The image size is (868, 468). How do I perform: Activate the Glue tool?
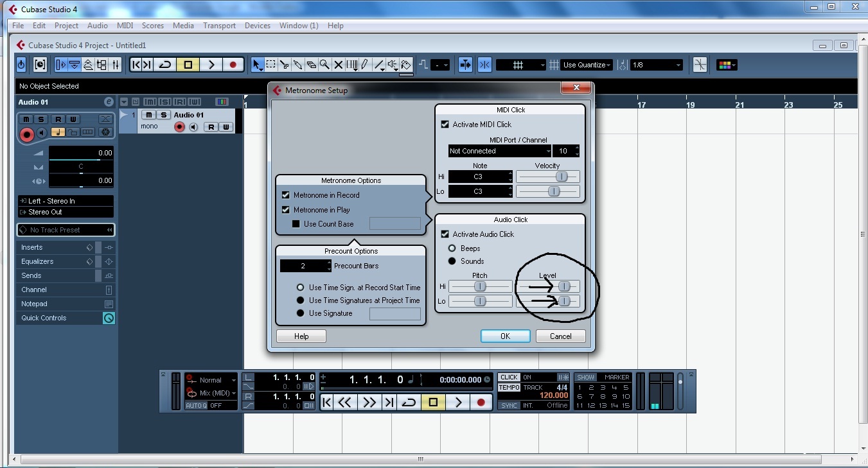(298, 64)
